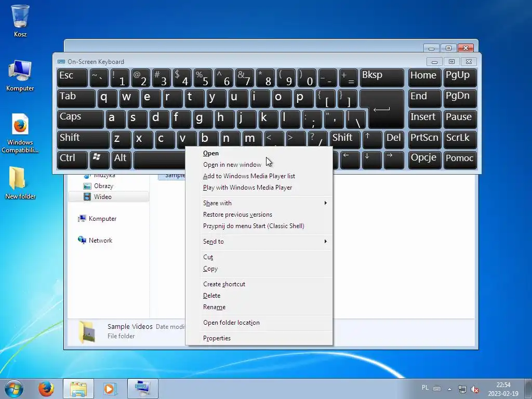Click the Bksp key on keyboard
The height and width of the screenshot is (399, 532).
[x=382, y=78]
